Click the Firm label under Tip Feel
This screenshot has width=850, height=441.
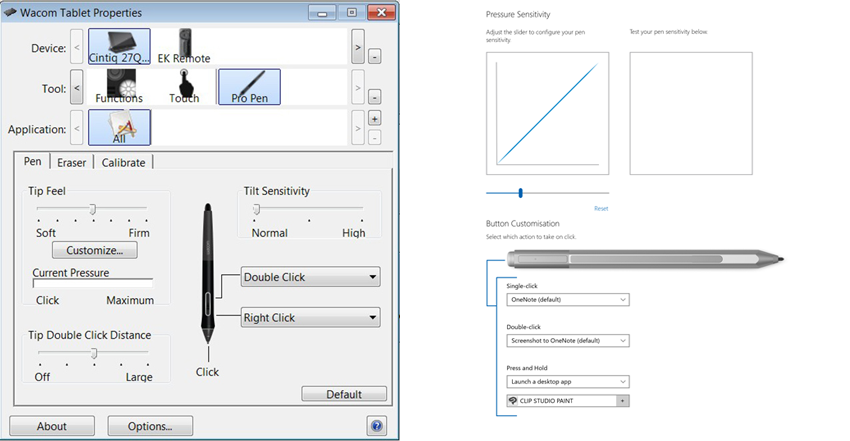pos(139,233)
